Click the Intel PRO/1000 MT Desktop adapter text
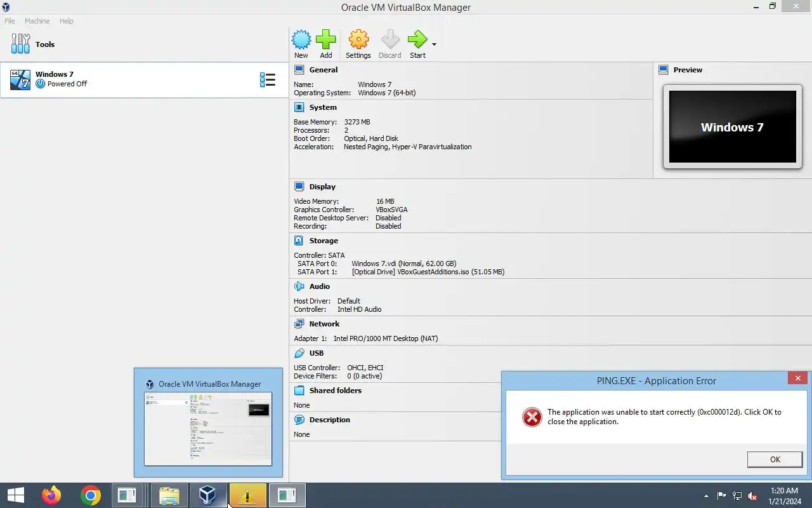This screenshot has height=508, width=812. (x=386, y=338)
